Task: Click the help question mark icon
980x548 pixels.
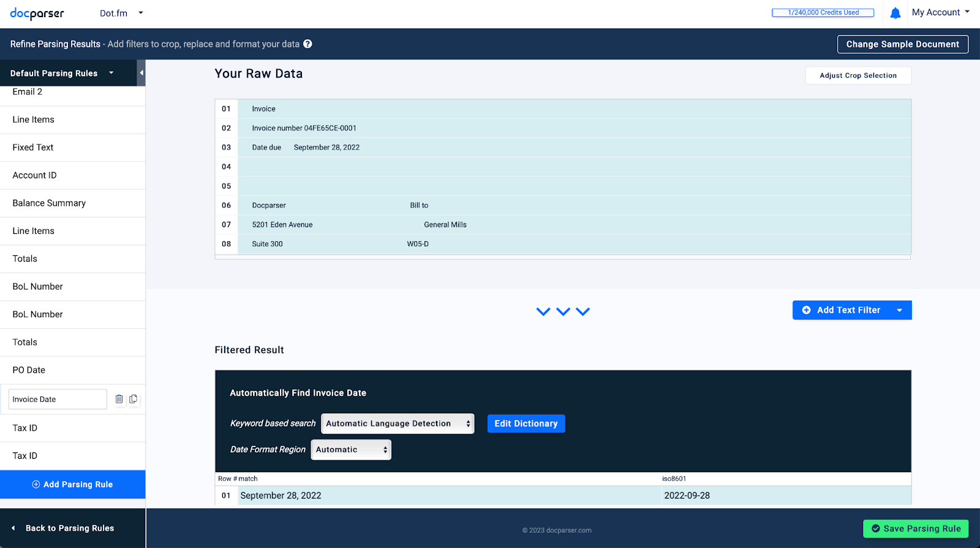Action: pos(307,44)
